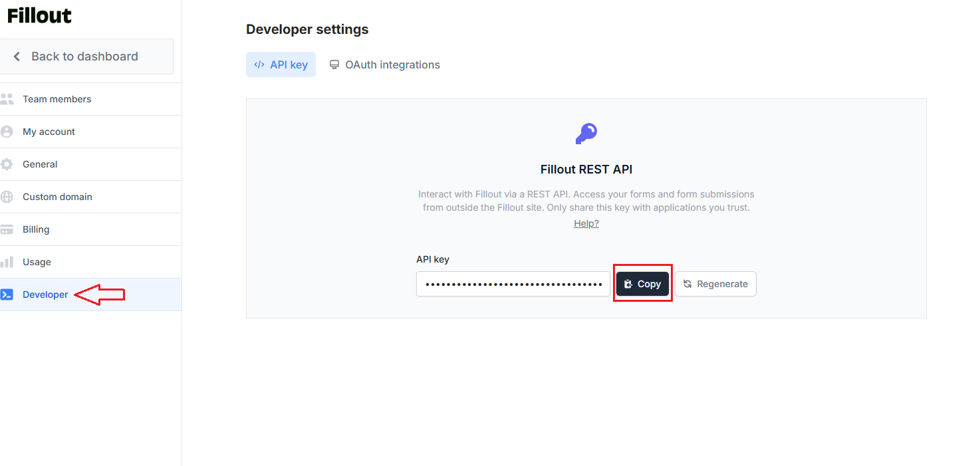Click the OAuth integrations monitor icon

tap(334, 64)
